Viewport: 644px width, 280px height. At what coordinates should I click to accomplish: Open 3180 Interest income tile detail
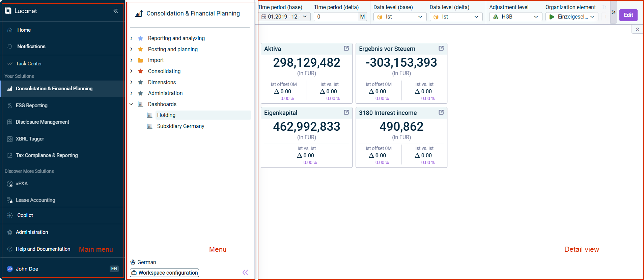click(441, 113)
